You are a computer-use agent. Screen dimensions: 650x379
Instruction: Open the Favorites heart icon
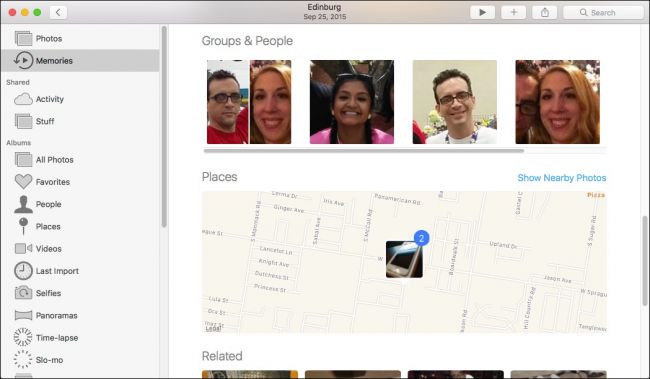point(23,182)
